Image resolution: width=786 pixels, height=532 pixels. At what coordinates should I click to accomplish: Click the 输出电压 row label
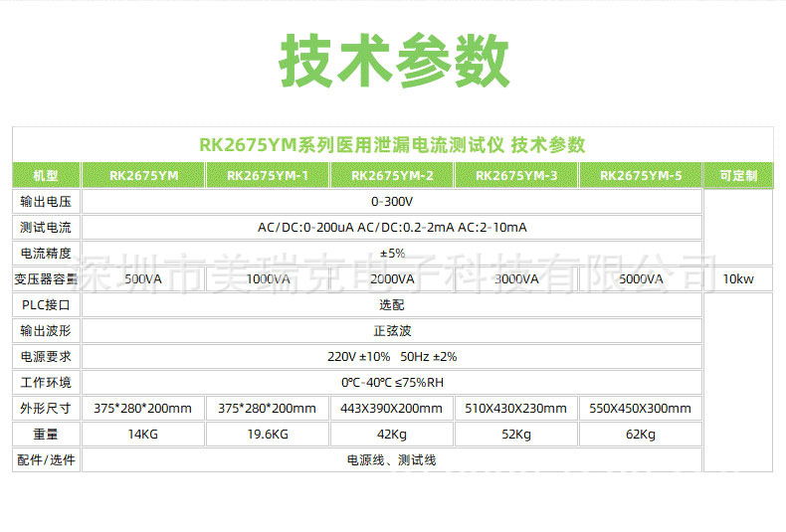pos(46,202)
